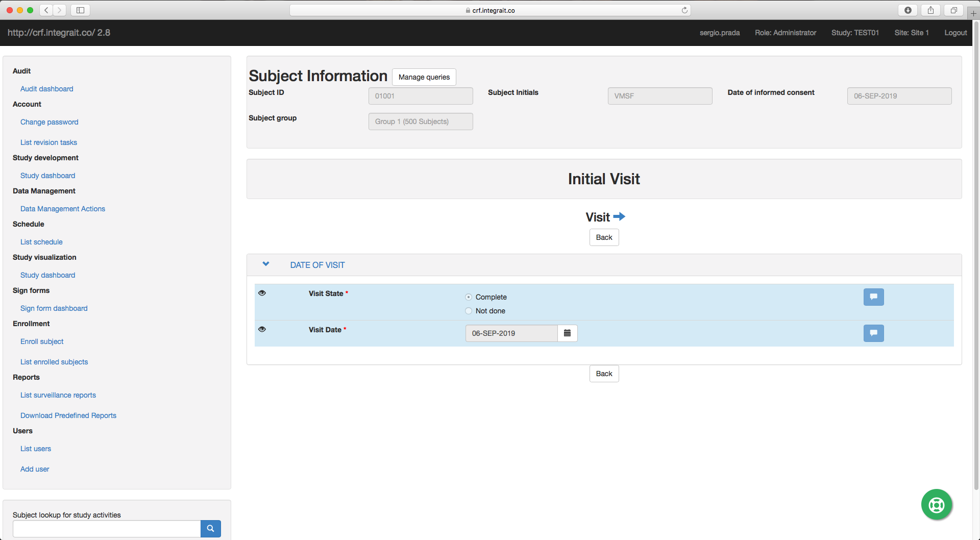Open the Visit Date calendar picker
Viewport: 980px width, 540px height.
pyautogui.click(x=567, y=333)
